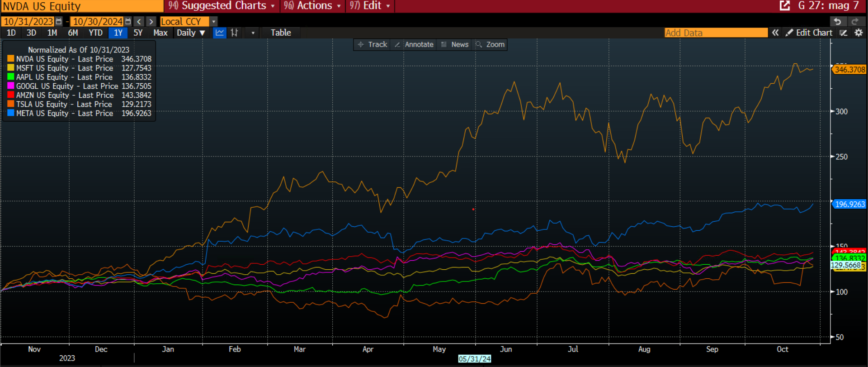Click the Edit Chart button
868x367 pixels.
pos(809,33)
